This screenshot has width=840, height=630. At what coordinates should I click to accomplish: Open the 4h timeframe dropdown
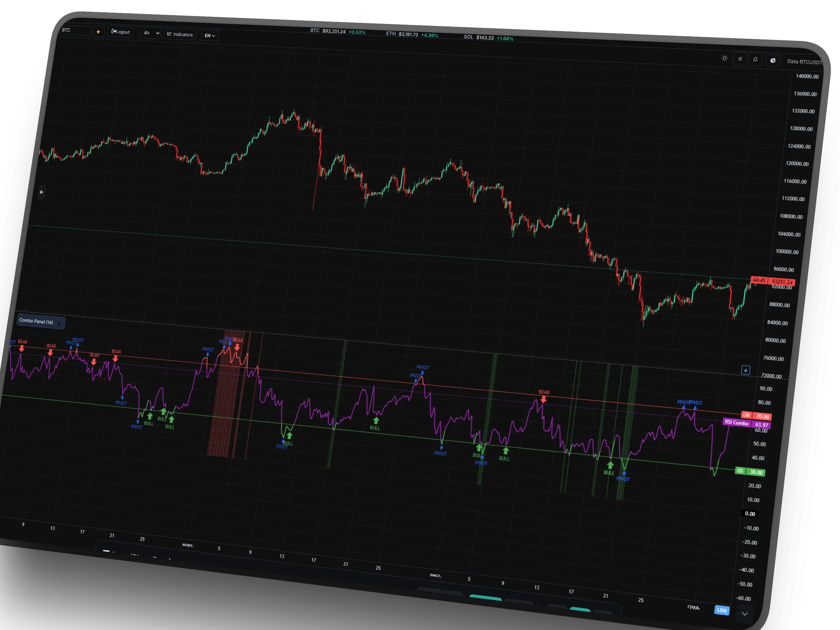150,33
